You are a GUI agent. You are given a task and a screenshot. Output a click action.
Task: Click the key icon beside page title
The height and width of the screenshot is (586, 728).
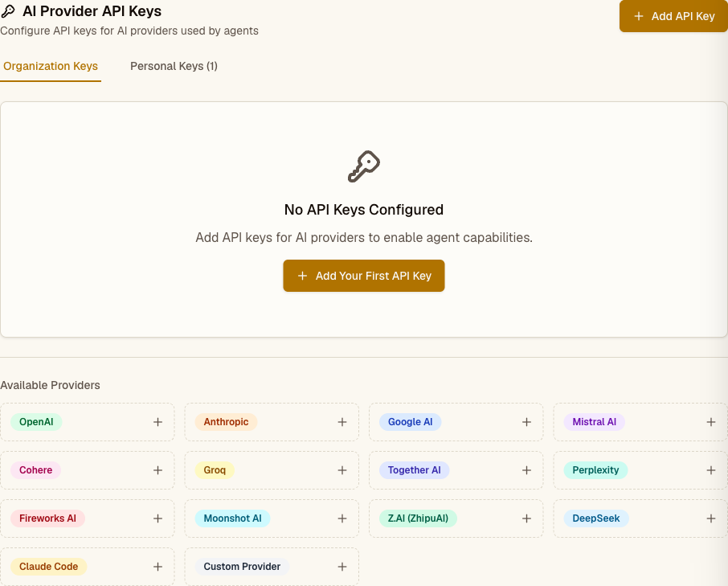click(8, 11)
